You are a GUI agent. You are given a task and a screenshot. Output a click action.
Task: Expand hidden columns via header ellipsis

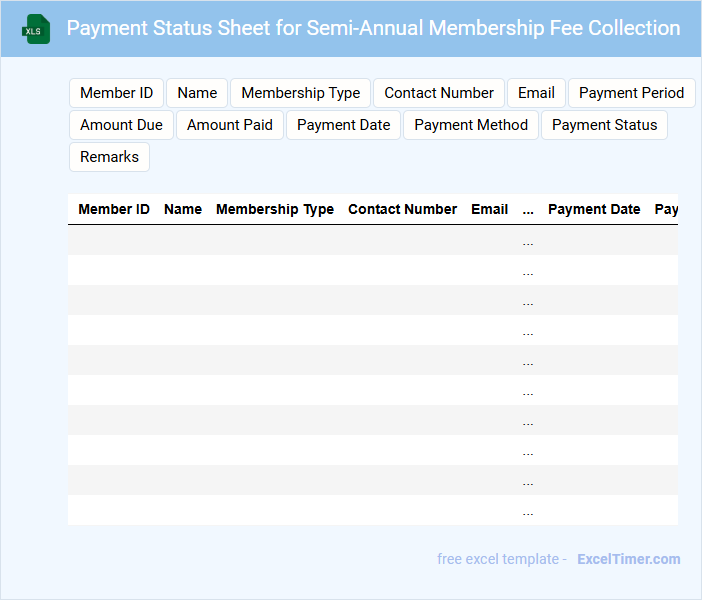(x=528, y=210)
